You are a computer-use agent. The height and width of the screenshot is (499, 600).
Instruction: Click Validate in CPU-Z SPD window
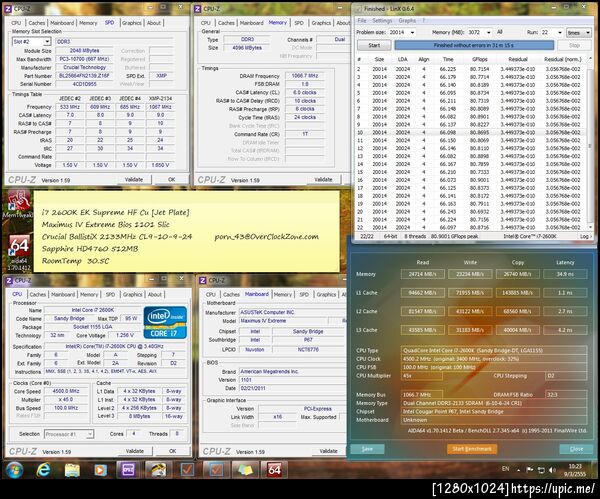coord(134,179)
